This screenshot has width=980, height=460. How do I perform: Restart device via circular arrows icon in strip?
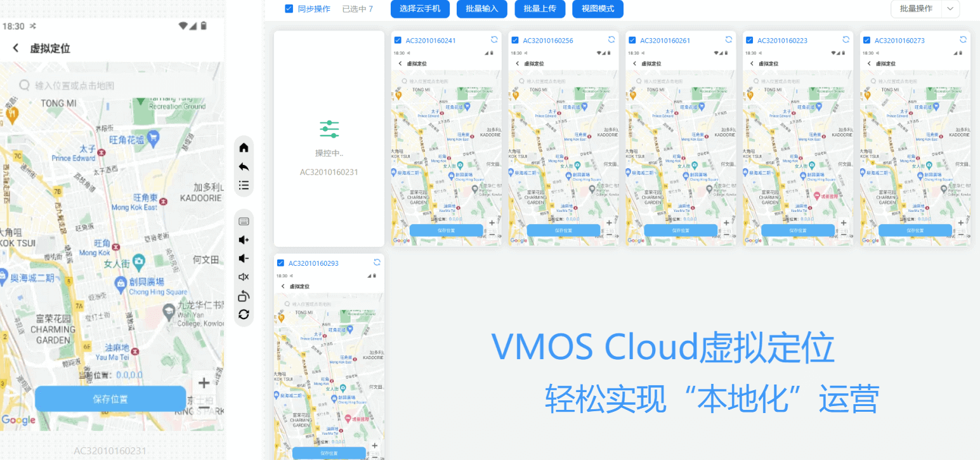click(244, 314)
